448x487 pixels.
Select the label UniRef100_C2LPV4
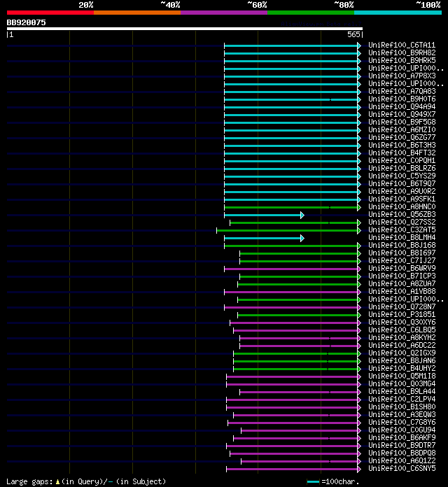point(402,399)
